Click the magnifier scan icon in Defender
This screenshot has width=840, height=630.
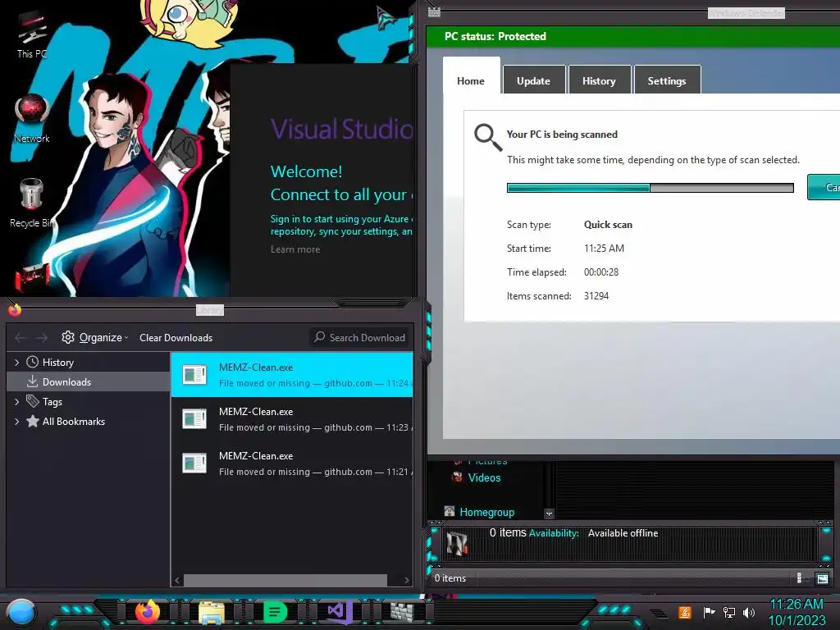[x=488, y=138]
